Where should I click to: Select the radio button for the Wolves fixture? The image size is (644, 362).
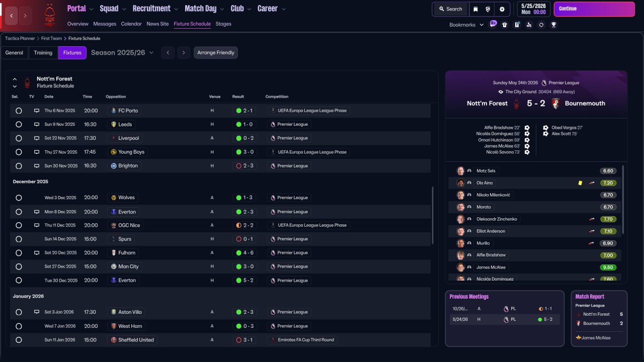tap(19, 198)
